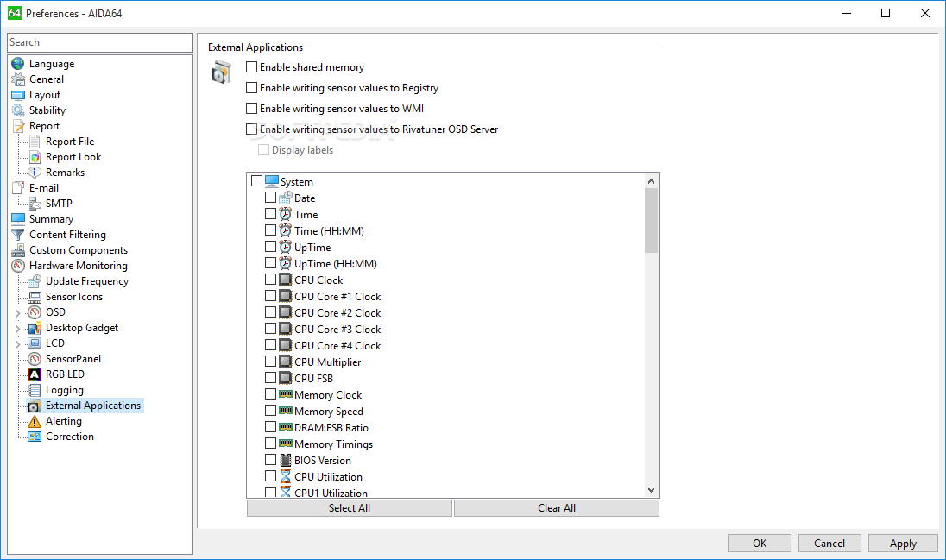946x560 pixels.
Task: Check the UpTime (HH:MM) checkbox
Action: coord(270,263)
